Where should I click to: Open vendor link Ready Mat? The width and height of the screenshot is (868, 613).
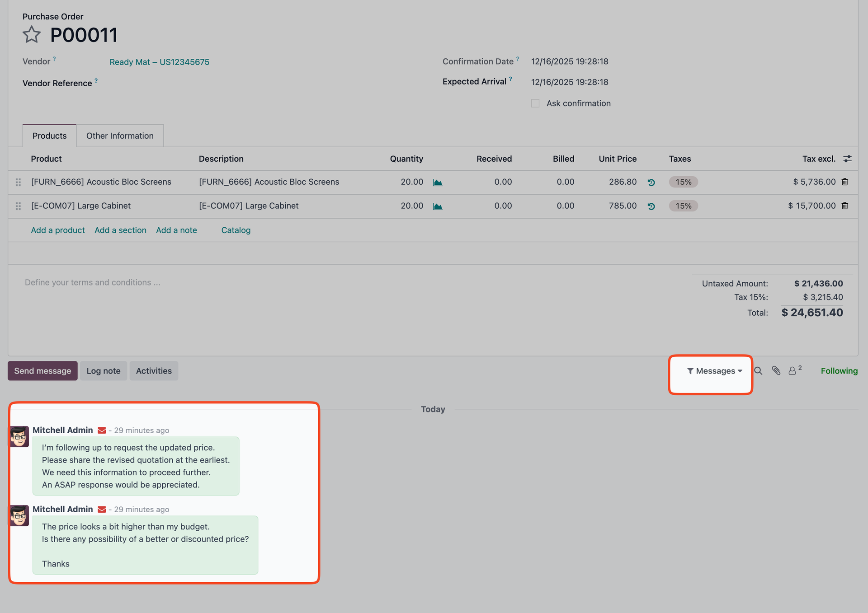pos(159,62)
